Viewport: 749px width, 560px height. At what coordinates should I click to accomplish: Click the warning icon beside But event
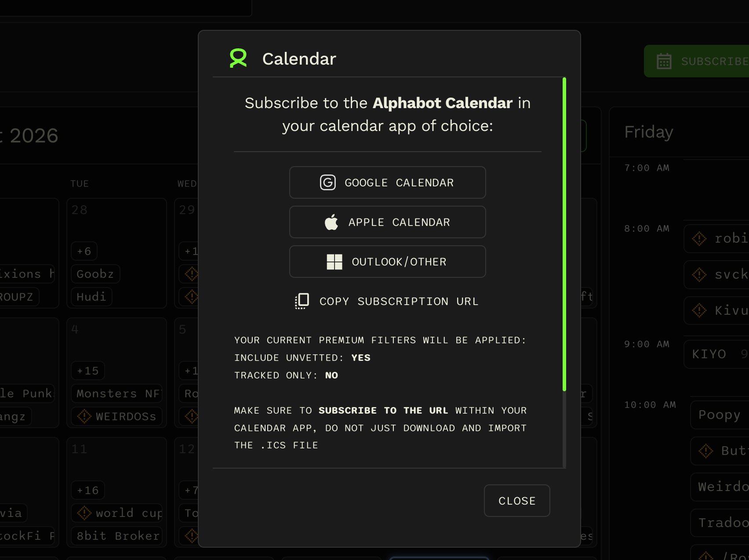706,451
